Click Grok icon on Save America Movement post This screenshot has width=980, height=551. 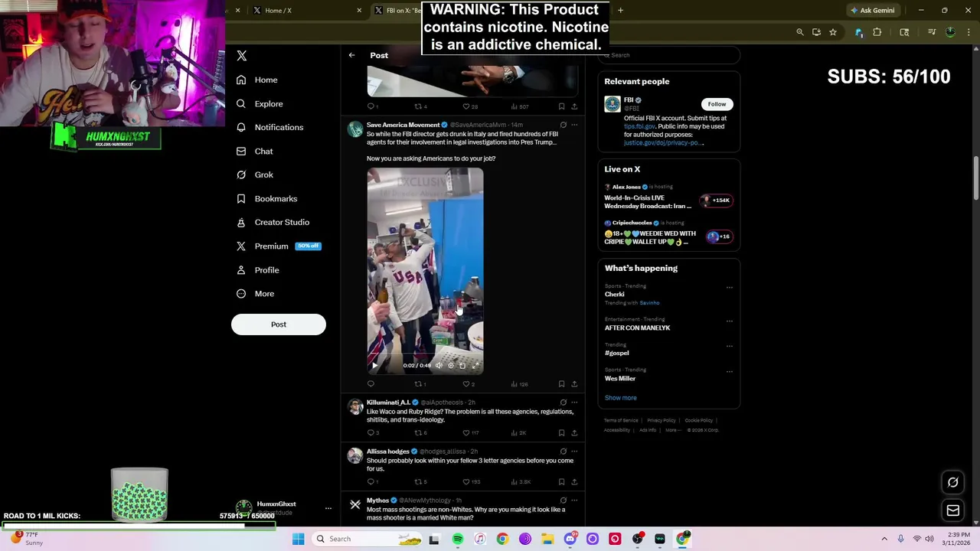[563, 125]
